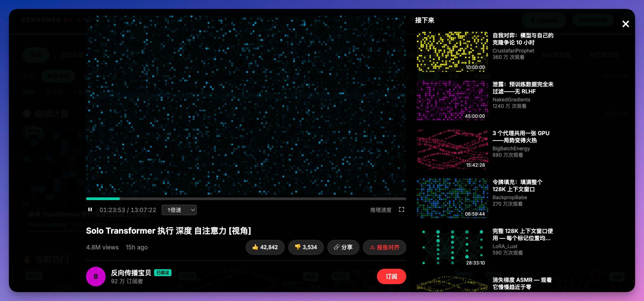Image resolution: width=644 pixels, height=301 pixels.
Task: Open the 1倍速 playback speed dropdown
Action: click(179, 210)
